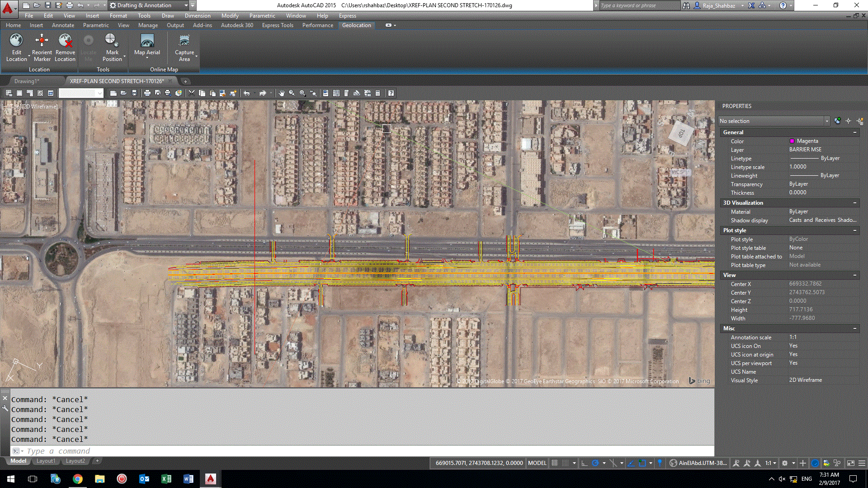Open the No selection dropdown in Properties

click(826, 121)
